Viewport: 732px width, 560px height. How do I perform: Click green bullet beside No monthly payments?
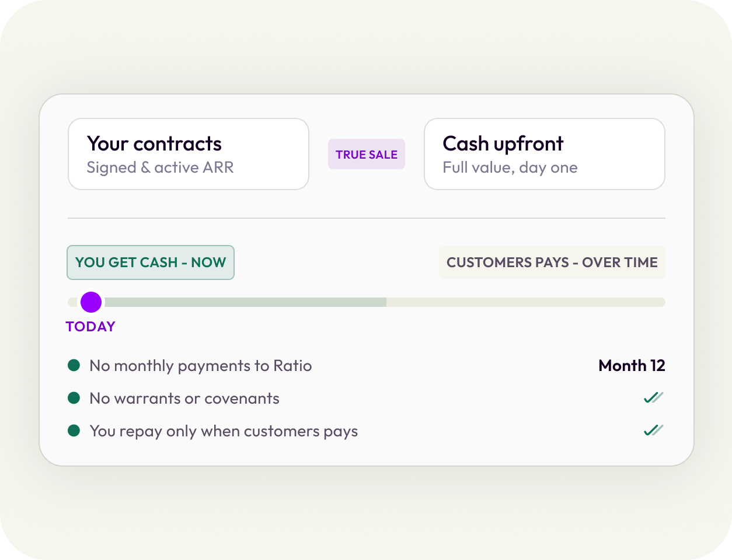(74, 365)
